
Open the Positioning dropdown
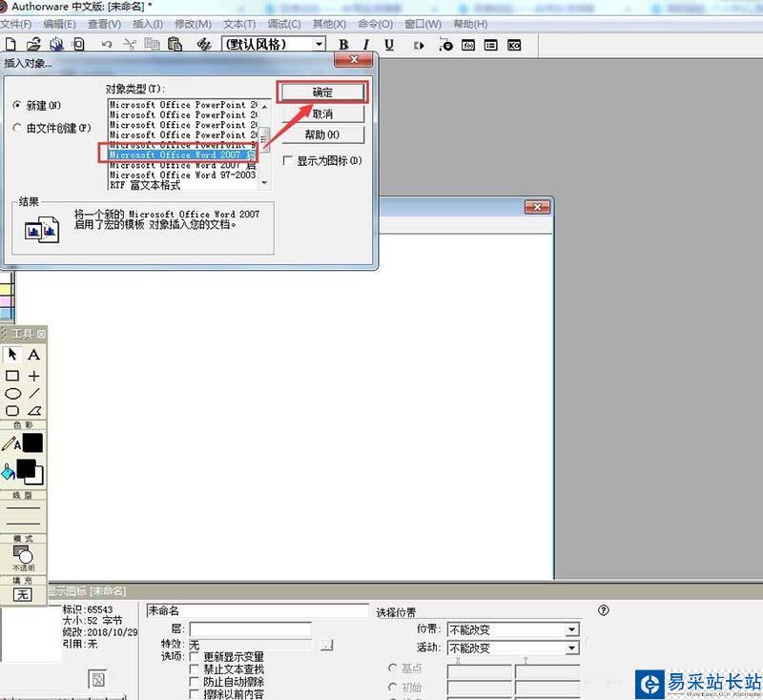pyautogui.click(x=571, y=629)
